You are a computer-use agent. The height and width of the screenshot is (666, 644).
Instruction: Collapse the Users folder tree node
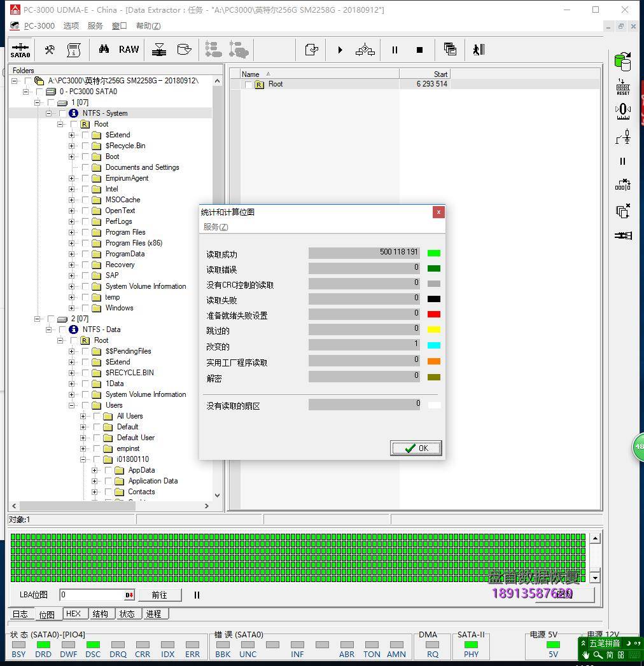72,405
